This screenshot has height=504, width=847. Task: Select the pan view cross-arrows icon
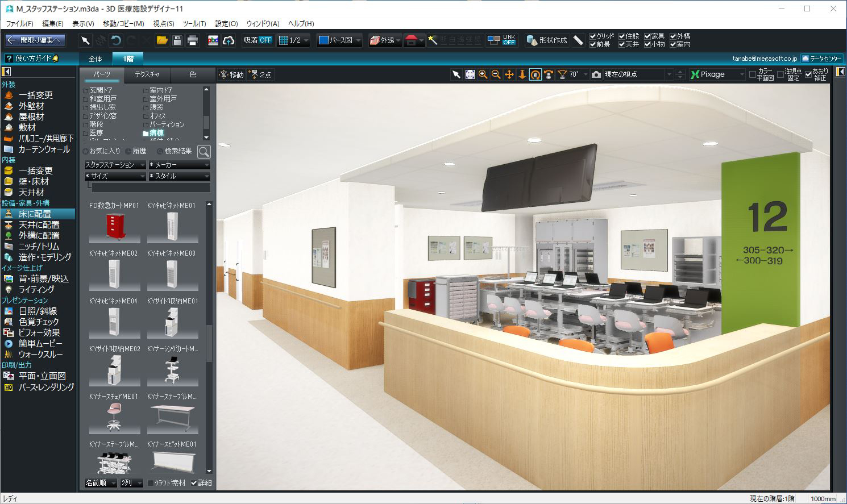[x=509, y=74]
